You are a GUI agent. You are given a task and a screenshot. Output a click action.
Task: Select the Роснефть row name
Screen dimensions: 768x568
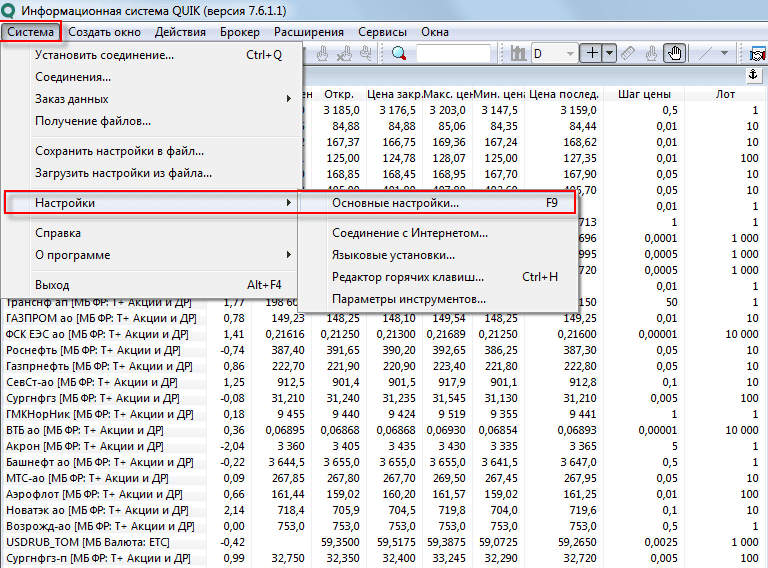click(x=93, y=351)
